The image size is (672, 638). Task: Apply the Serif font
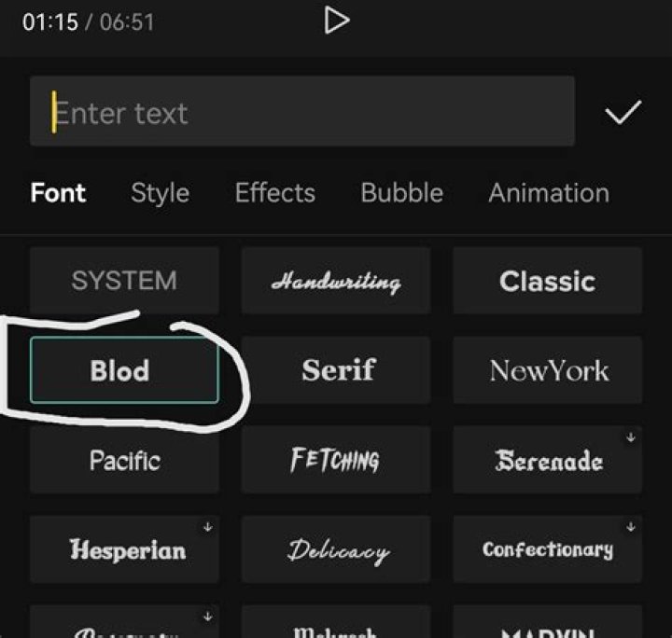click(x=336, y=370)
